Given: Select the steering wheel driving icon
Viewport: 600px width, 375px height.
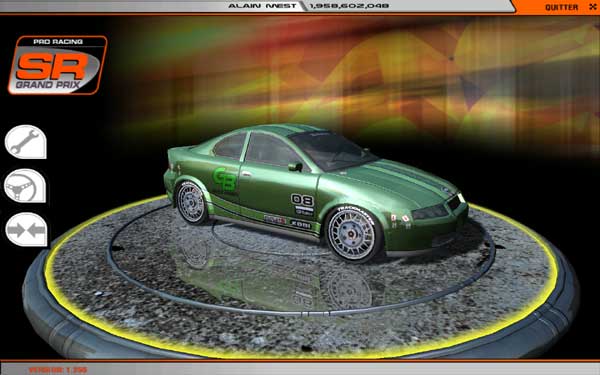Looking at the screenshot, I should point(25,186).
